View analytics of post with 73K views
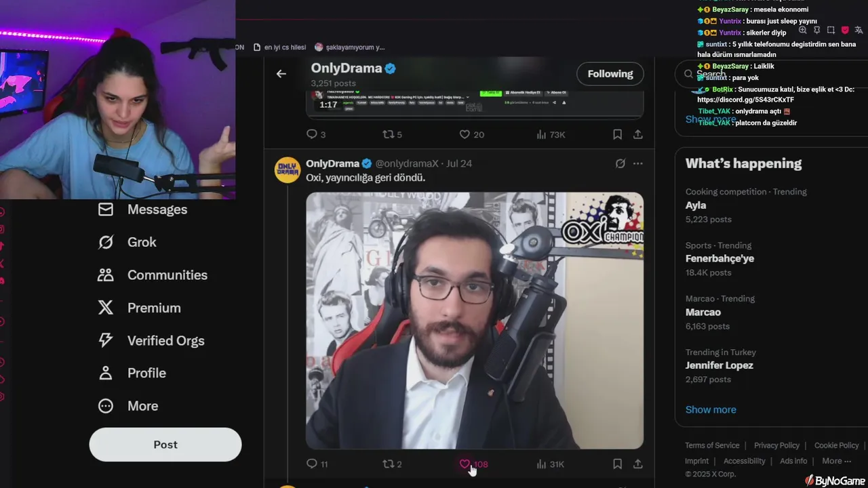The image size is (868, 488). click(x=551, y=134)
